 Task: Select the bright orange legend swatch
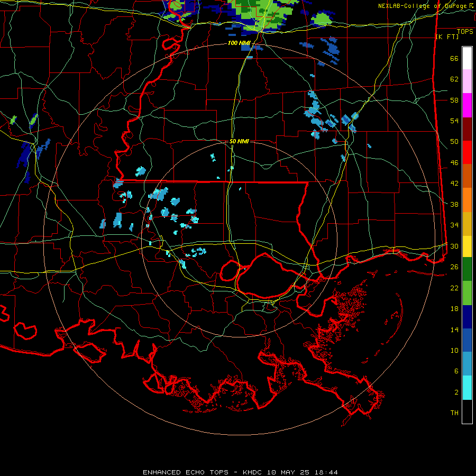(467, 200)
